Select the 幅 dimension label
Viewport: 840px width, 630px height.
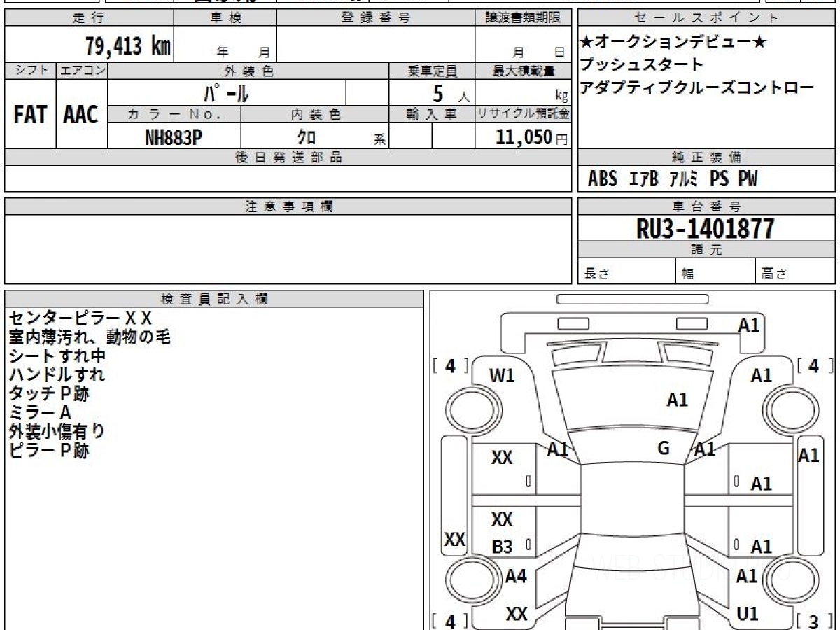[688, 274]
